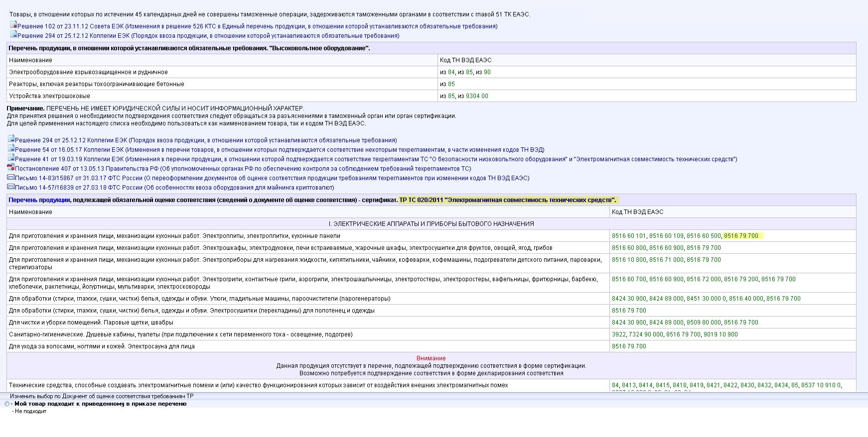The height and width of the screenshot is (437, 868).
Task: Open code link 8516 72 000
Action: click(704, 279)
